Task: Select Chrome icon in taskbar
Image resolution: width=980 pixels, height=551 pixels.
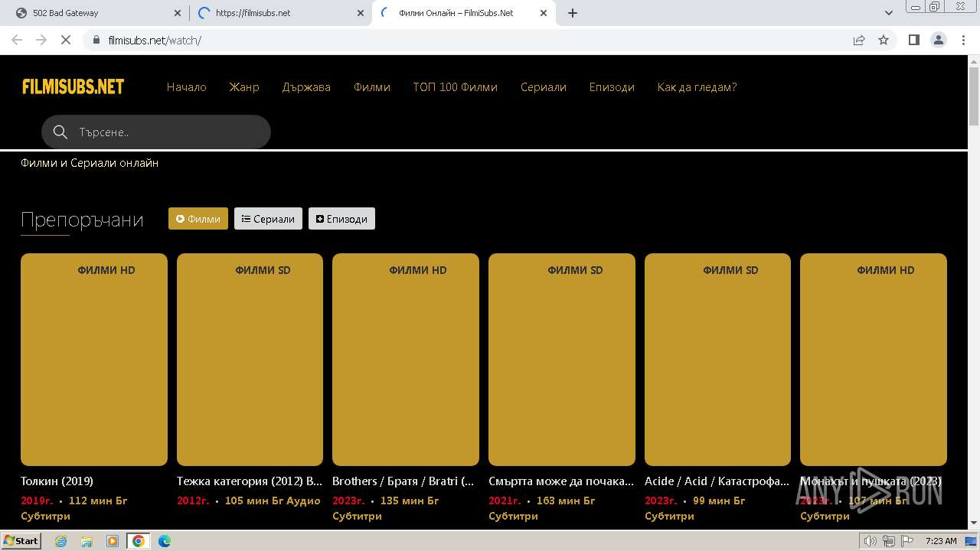Action: (139, 541)
